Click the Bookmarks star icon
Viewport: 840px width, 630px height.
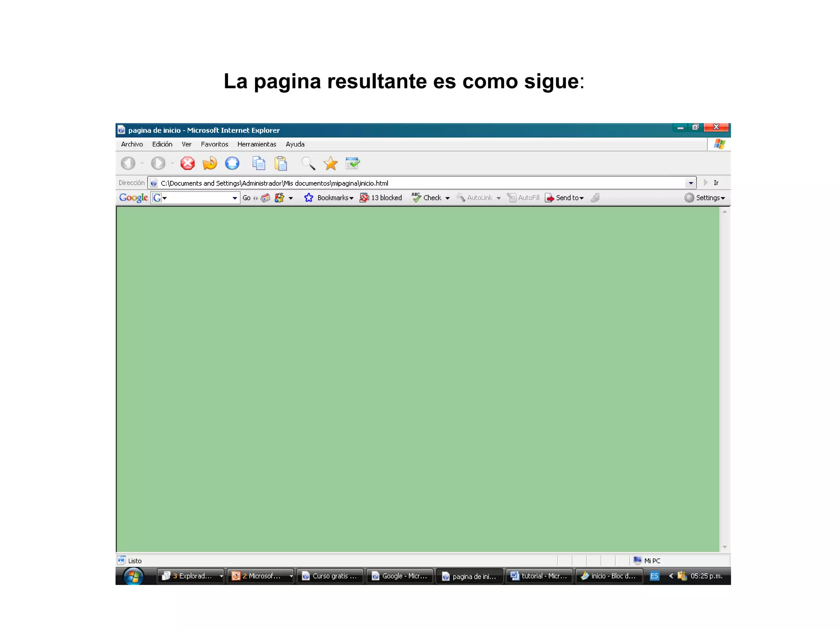[309, 198]
